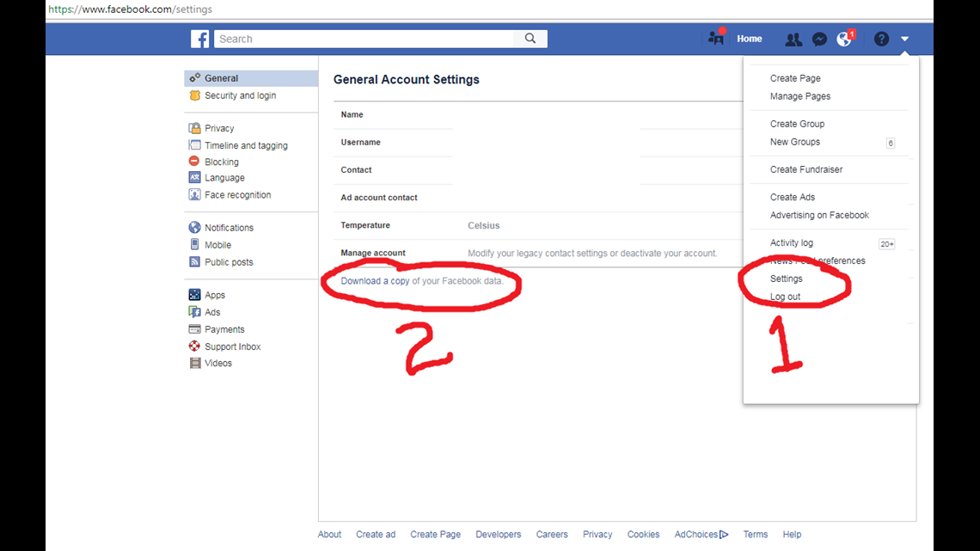
Task: Open the Timeline and tagging label
Action: (x=246, y=145)
